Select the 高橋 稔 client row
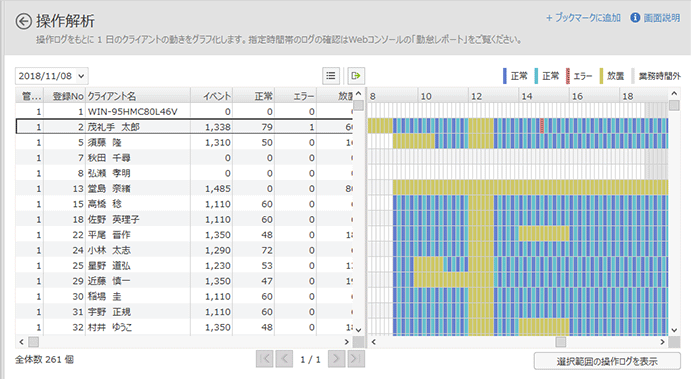 (184, 204)
